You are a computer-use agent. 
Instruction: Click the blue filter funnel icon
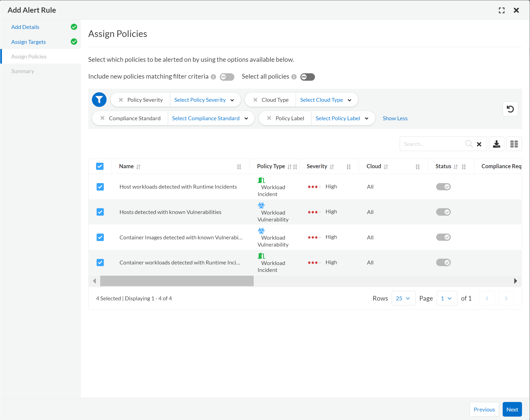tap(99, 100)
